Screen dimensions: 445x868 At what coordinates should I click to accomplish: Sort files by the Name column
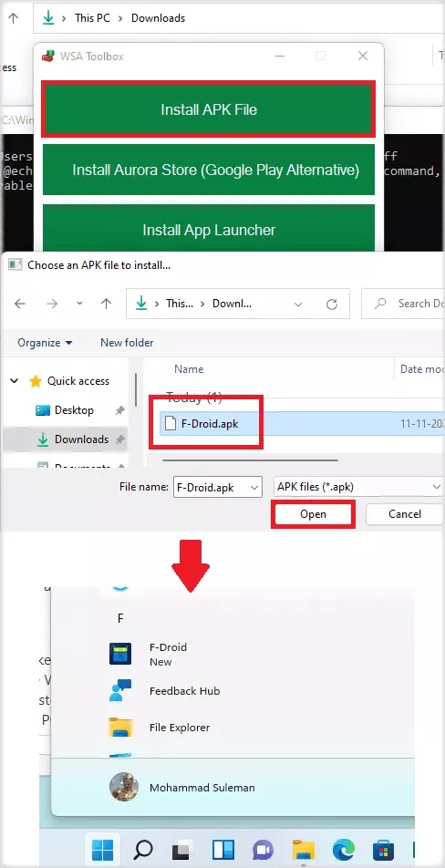[189, 369]
